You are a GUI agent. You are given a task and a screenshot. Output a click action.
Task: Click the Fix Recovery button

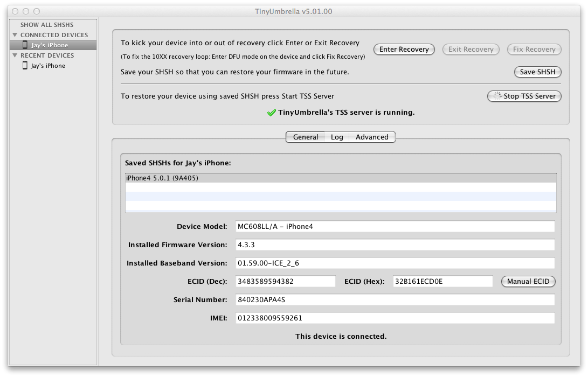[x=534, y=50]
